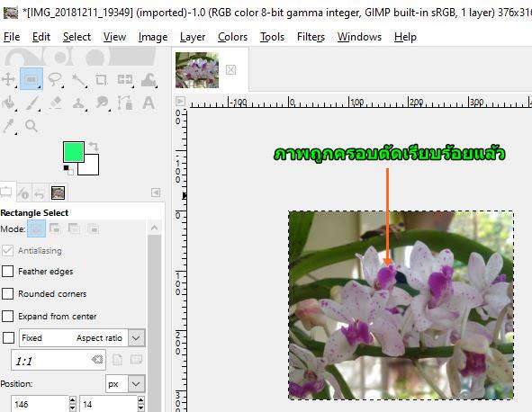
Task: Swap foreground and background colors
Action: click(x=94, y=146)
